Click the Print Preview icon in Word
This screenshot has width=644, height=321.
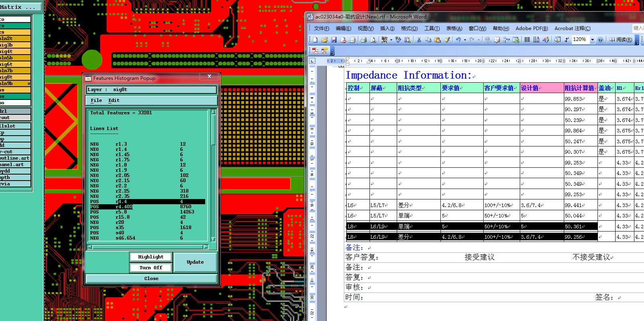[x=373, y=40]
